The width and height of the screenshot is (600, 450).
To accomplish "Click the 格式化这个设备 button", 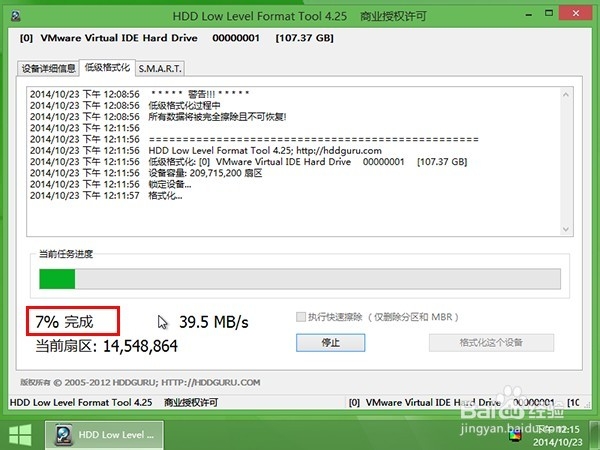I will [x=491, y=342].
